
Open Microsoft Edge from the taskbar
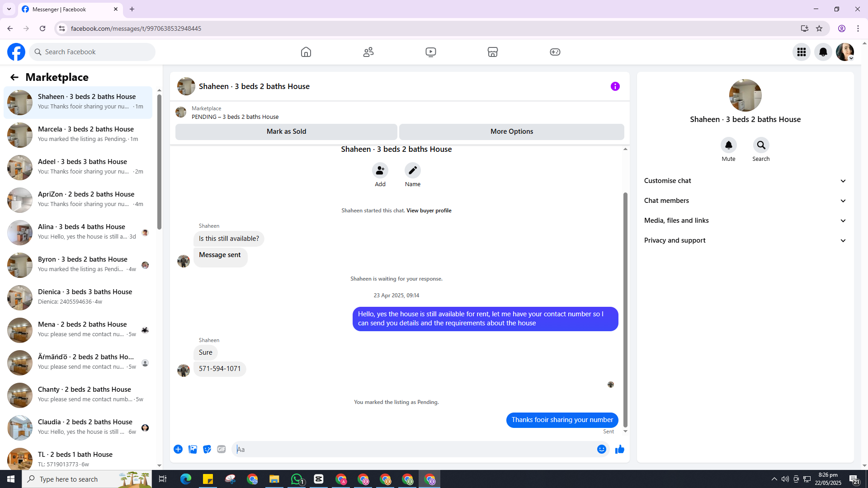[186, 479]
